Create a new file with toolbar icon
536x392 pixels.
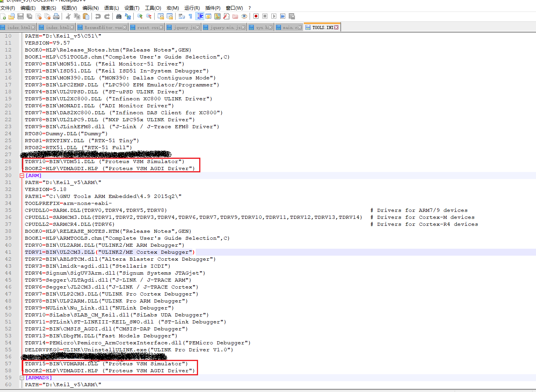[x=3, y=16]
